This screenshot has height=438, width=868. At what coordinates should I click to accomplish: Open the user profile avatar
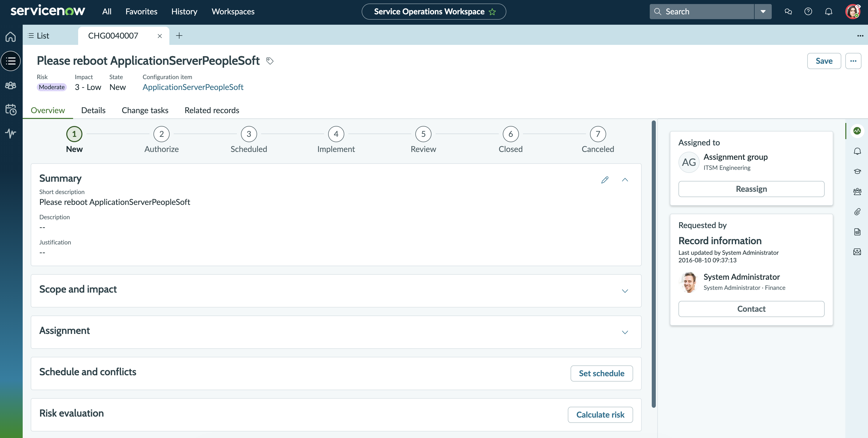pos(853,12)
